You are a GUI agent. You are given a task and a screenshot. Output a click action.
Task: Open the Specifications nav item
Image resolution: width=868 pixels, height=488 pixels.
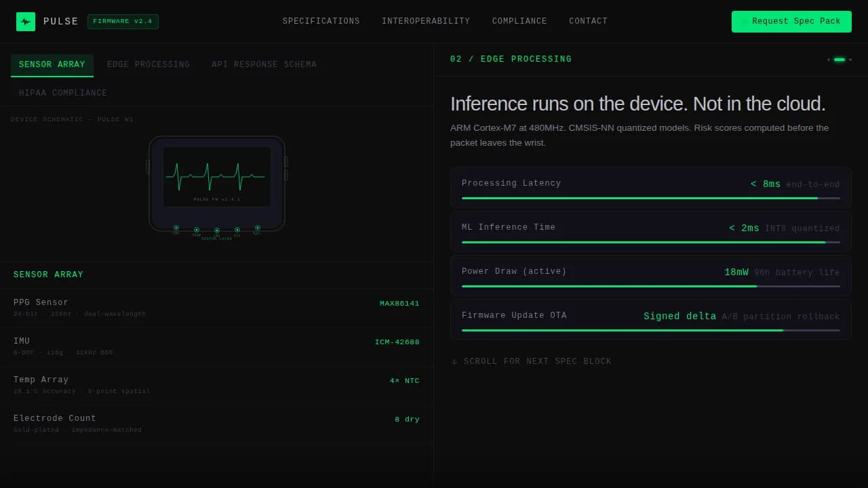[321, 22]
